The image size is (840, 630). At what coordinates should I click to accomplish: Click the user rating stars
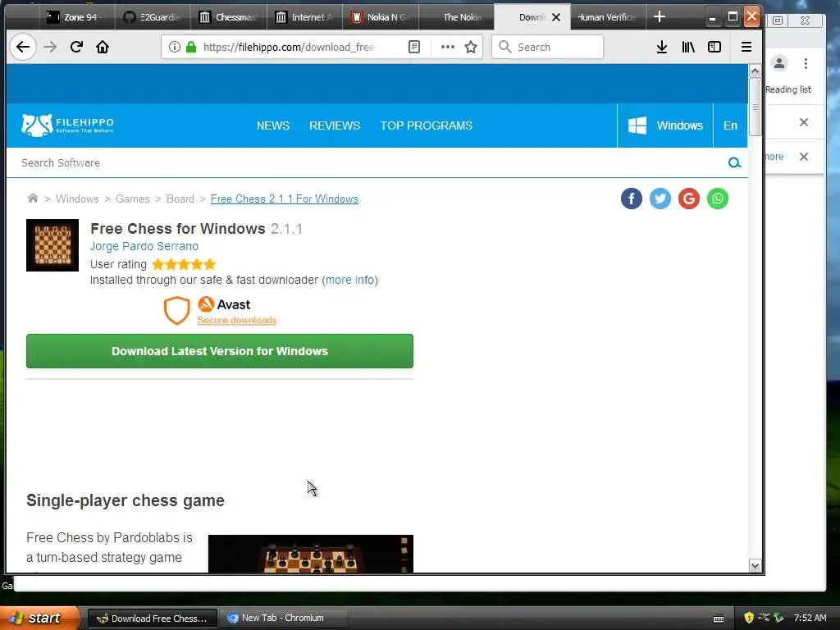pyautogui.click(x=184, y=264)
